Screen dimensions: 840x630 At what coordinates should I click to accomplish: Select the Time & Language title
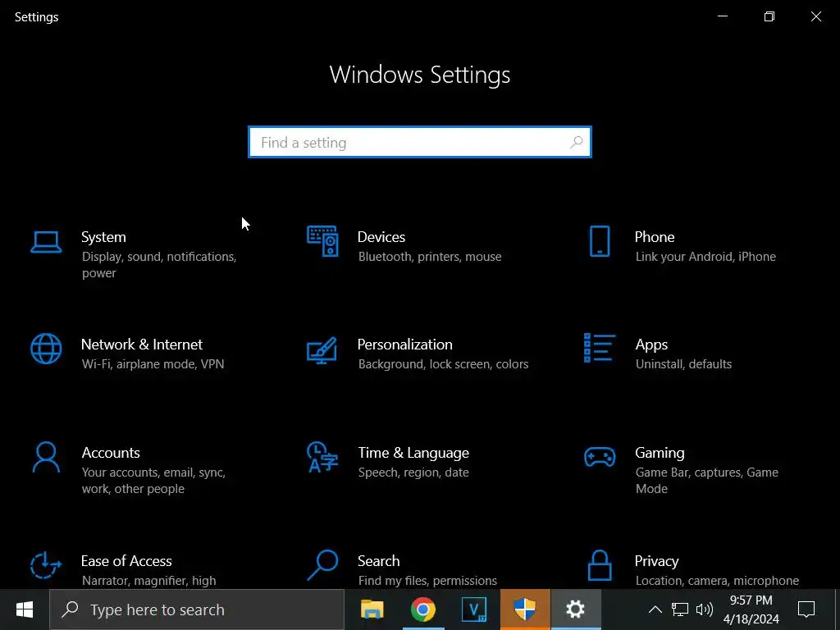(413, 453)
